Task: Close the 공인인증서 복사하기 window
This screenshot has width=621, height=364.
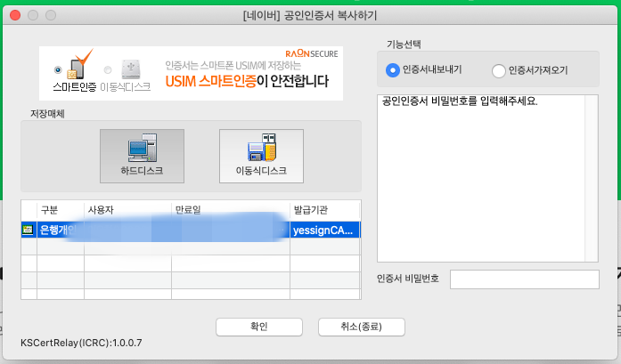Action: 15,15
